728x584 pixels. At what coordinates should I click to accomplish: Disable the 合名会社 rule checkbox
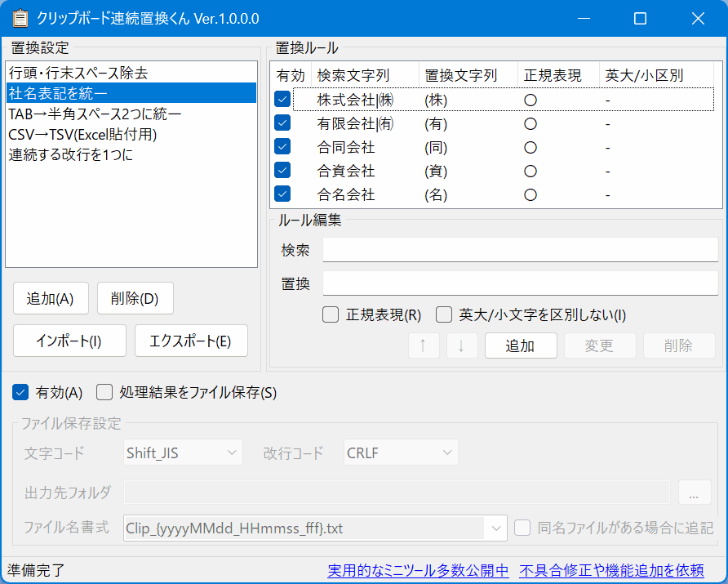[x=282, y=194]
